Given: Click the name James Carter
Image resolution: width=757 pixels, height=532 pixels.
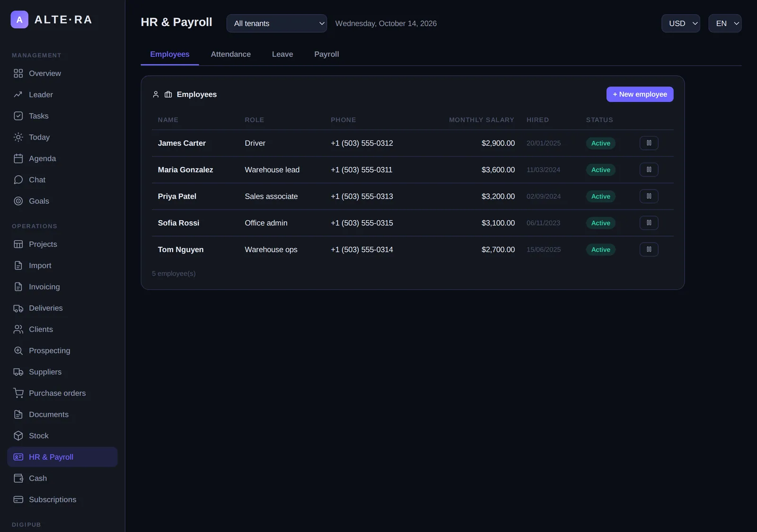Looking at the screenshot, I should (182, 143).
